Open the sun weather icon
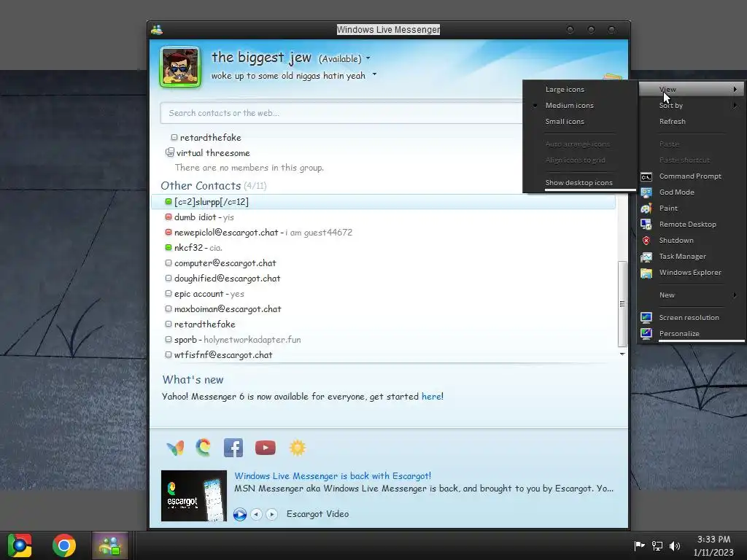This screenshot has width=747, height=560. (x=298, y=448)
